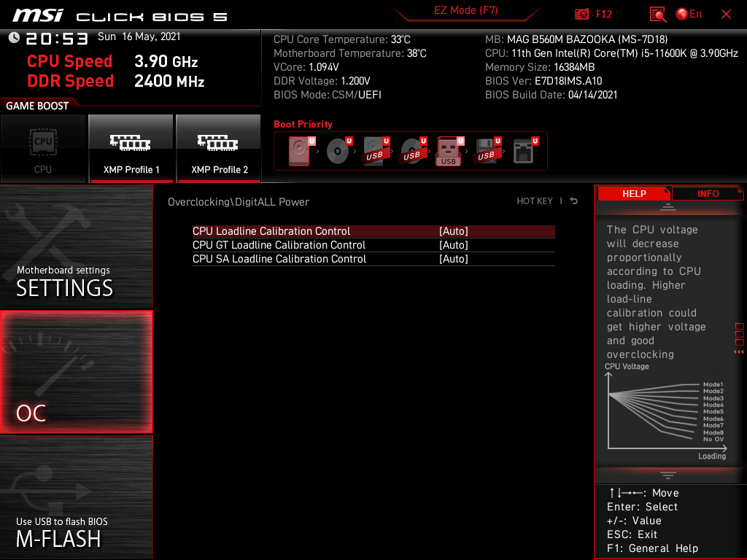747x560 pixels.
Task: Click the MSI Click BIOS 5 logo
Action: (120, 16)
